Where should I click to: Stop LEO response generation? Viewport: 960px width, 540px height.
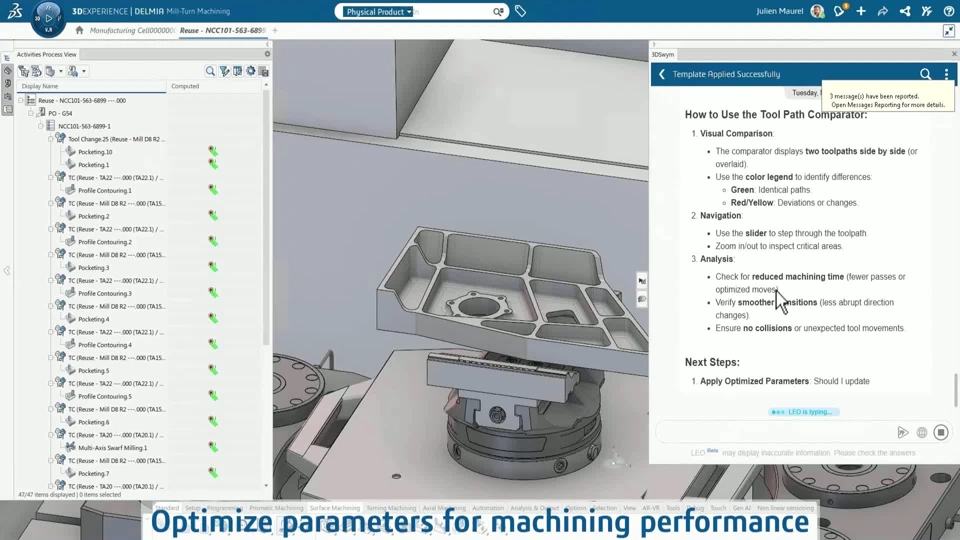click(x=941, y=432)
